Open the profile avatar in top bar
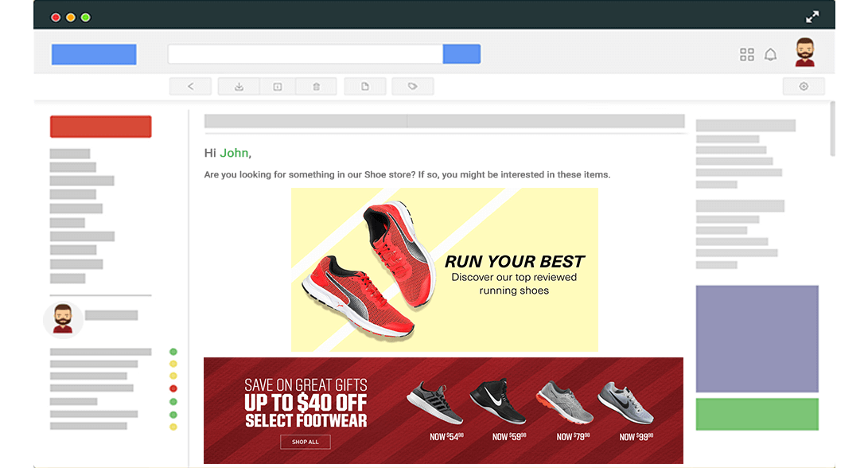 (805, 53)
